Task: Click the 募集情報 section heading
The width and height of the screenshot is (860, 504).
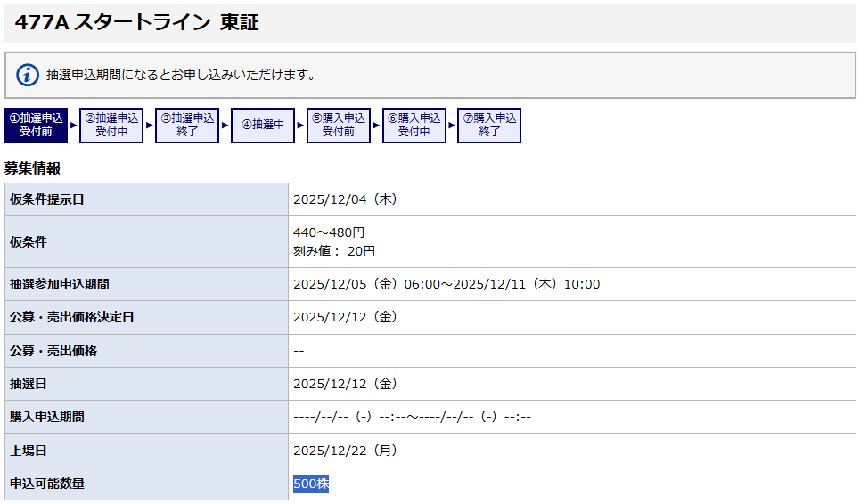Action: (x=32, y=168)
